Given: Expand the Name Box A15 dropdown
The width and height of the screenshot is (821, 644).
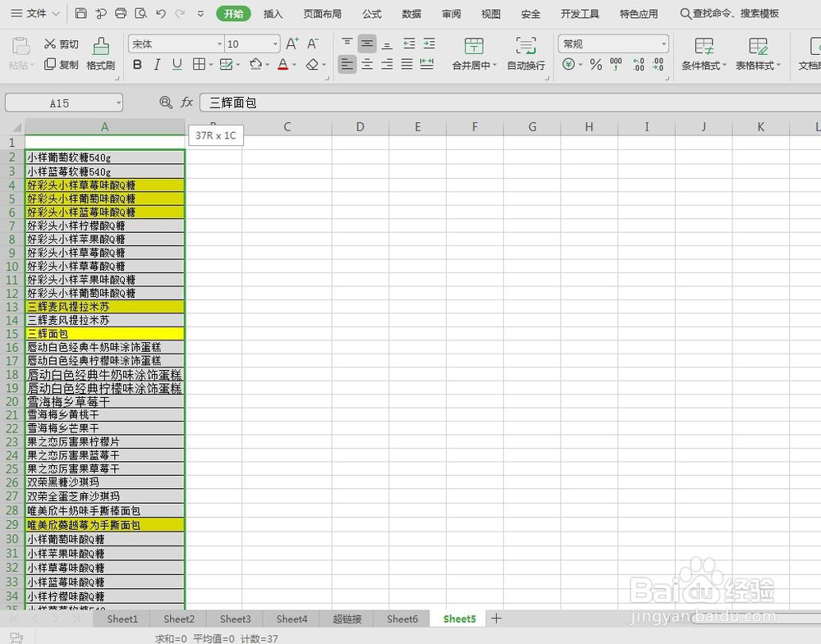Looking at the screenshot, I should pyautogui.click(x=119, y=103).
